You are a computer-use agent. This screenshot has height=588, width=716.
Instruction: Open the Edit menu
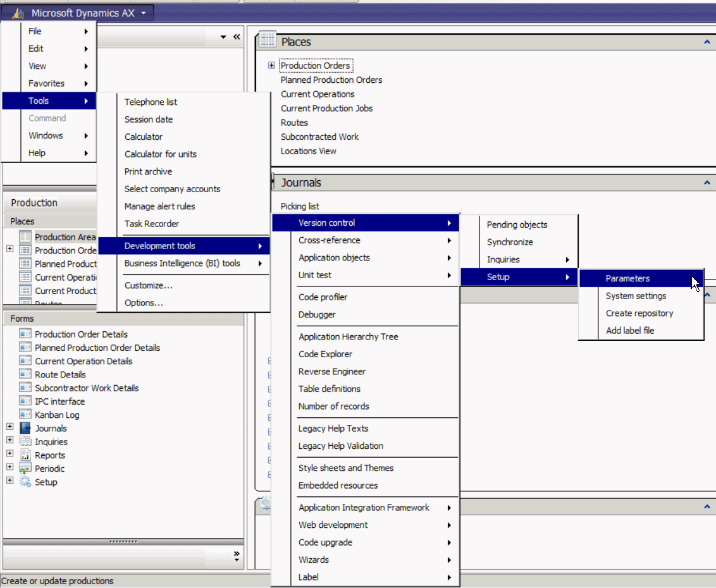point(49,49)
